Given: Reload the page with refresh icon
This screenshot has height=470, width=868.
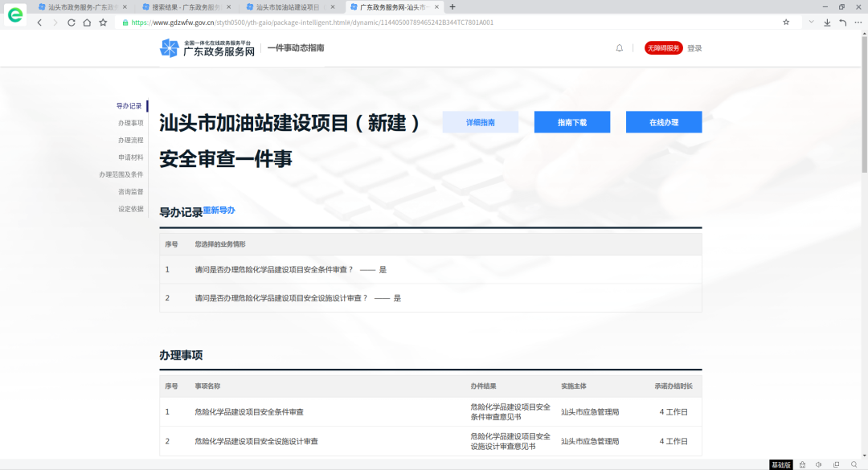Looking at the screenshot, I should click(x=71, y=22).
